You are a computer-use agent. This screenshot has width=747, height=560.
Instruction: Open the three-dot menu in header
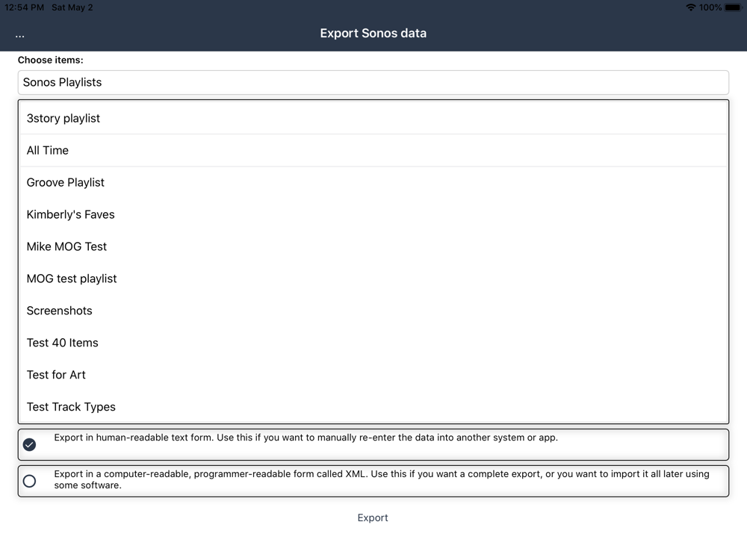19,35
